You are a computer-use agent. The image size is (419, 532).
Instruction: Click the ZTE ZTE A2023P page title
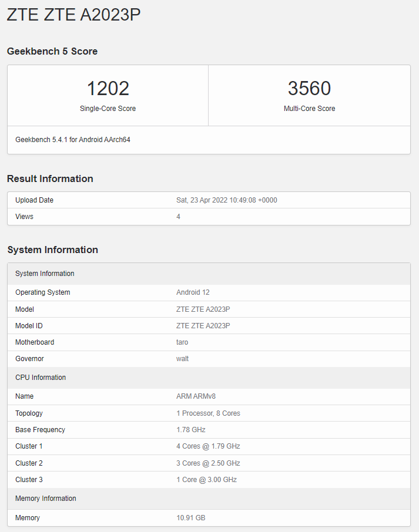(74, 15)
